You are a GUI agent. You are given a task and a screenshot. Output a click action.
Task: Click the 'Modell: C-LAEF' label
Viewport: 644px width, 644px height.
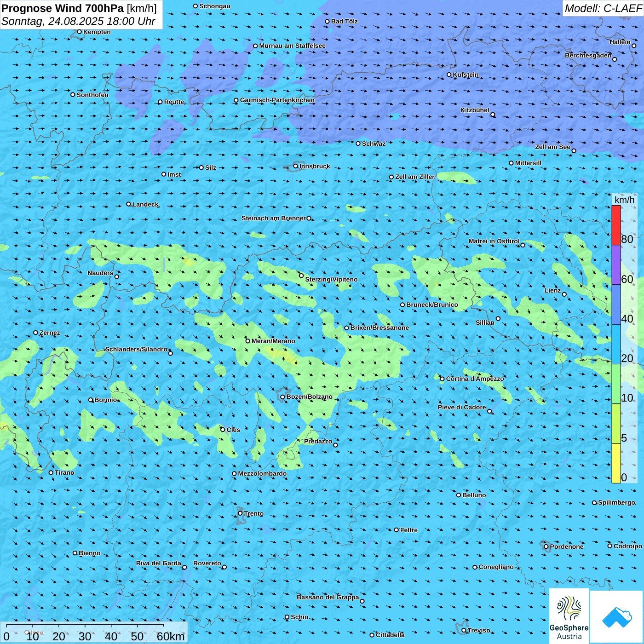(x=603, y=8)
